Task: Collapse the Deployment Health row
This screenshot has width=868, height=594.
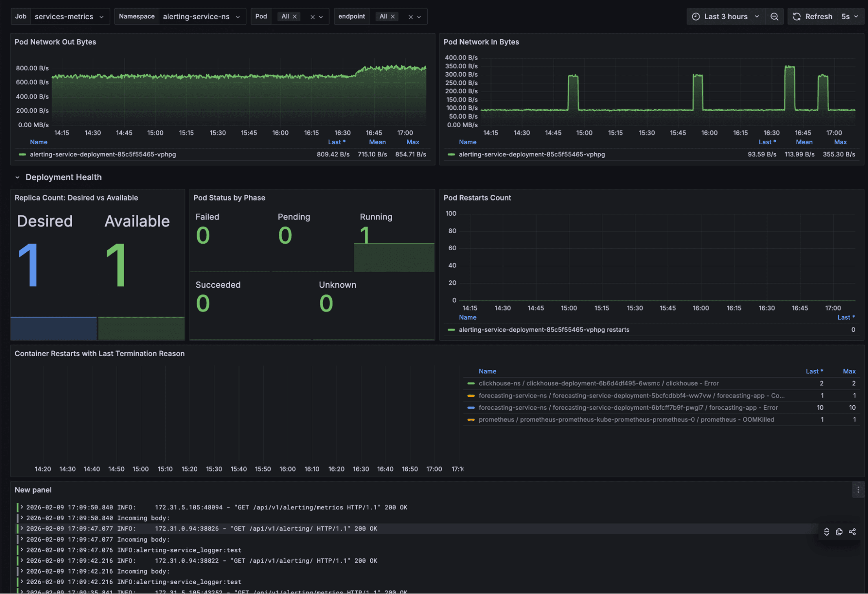Action: [18, 177]
